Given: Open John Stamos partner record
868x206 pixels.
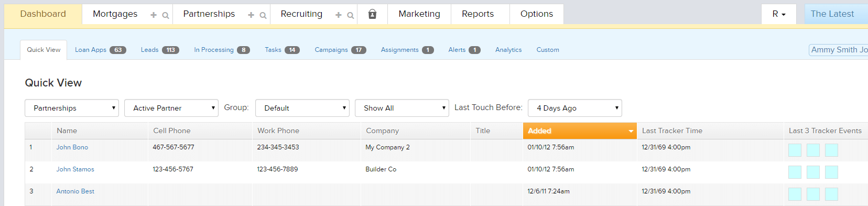Looking at the screenshot, I should (x=75, y=169).
